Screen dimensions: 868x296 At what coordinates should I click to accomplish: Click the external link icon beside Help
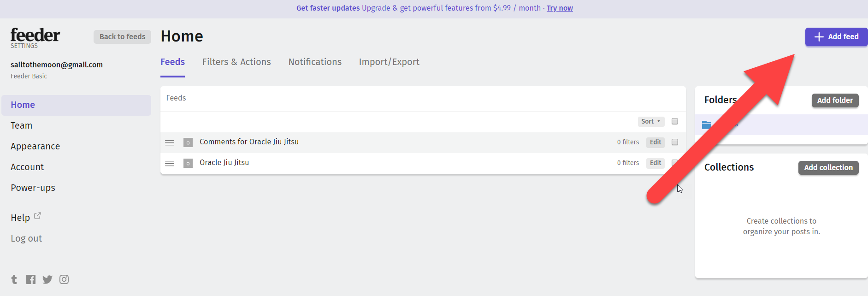click(x=37, y=216)
